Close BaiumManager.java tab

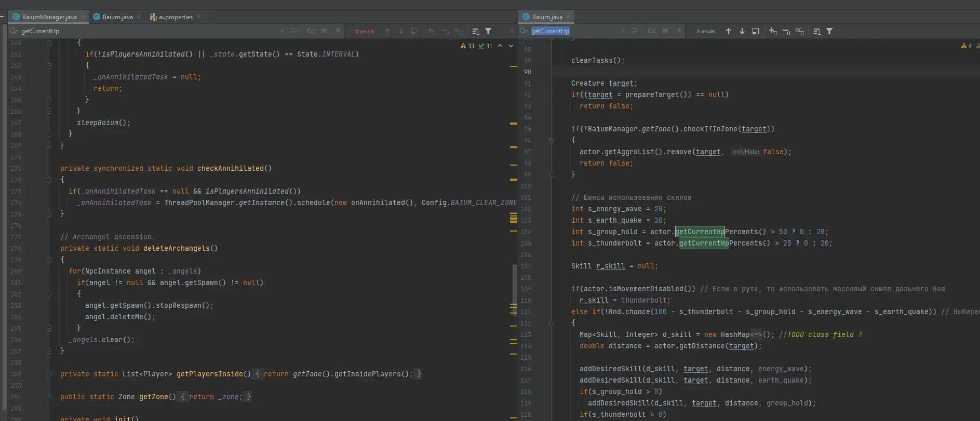pos(83,17)
